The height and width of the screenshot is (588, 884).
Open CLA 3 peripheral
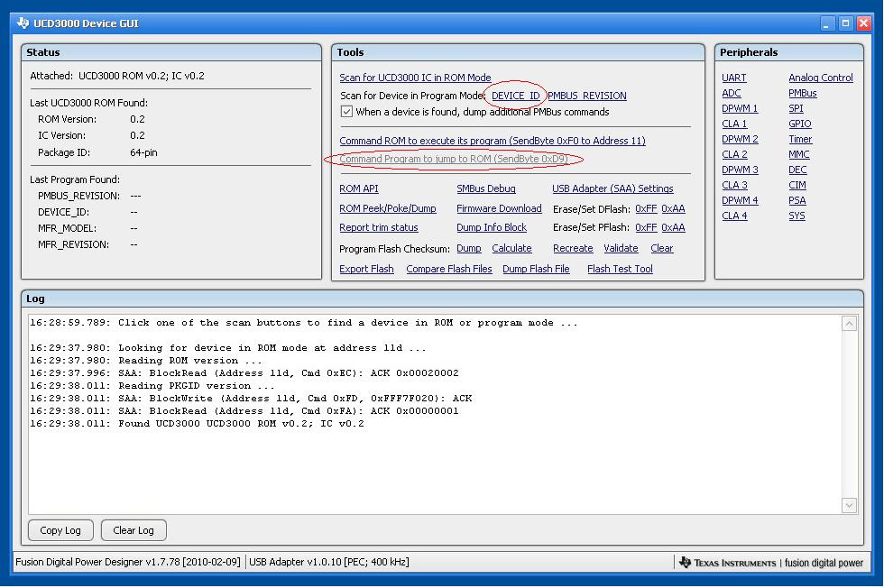click(734, 185)
